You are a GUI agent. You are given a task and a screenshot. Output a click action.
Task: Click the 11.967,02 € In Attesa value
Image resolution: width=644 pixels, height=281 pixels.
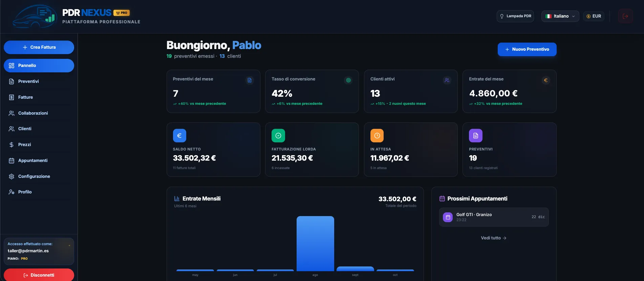click(390, 158)
